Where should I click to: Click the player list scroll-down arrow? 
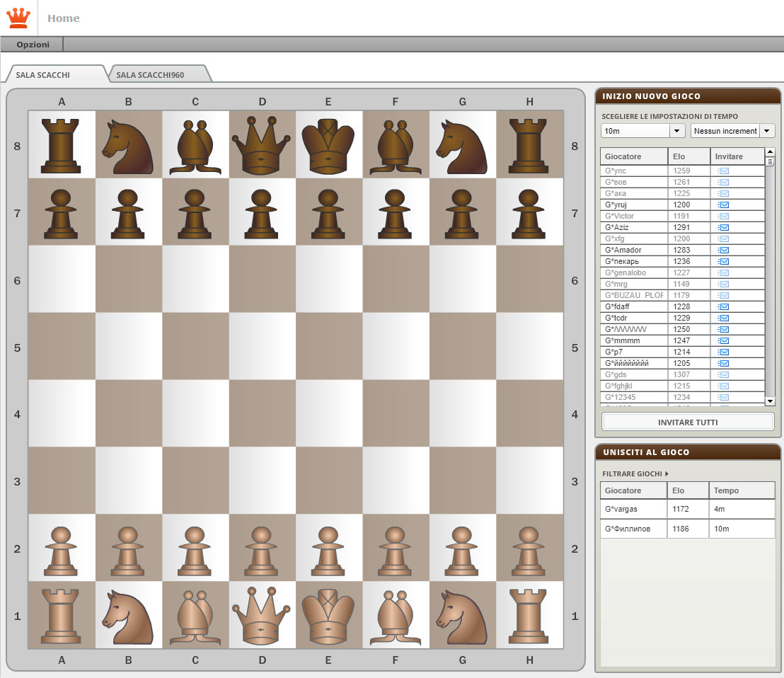770,401
